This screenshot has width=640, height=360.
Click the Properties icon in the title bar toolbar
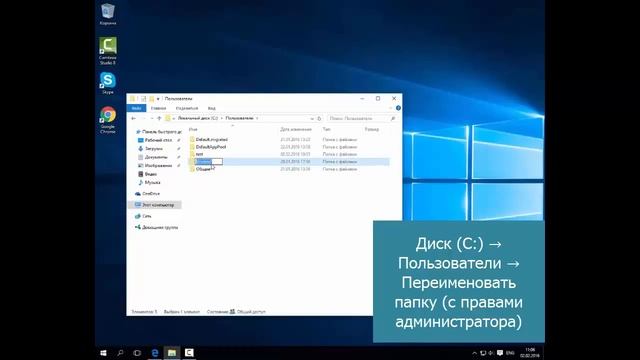pyautogui.click(x=143, y=99)
